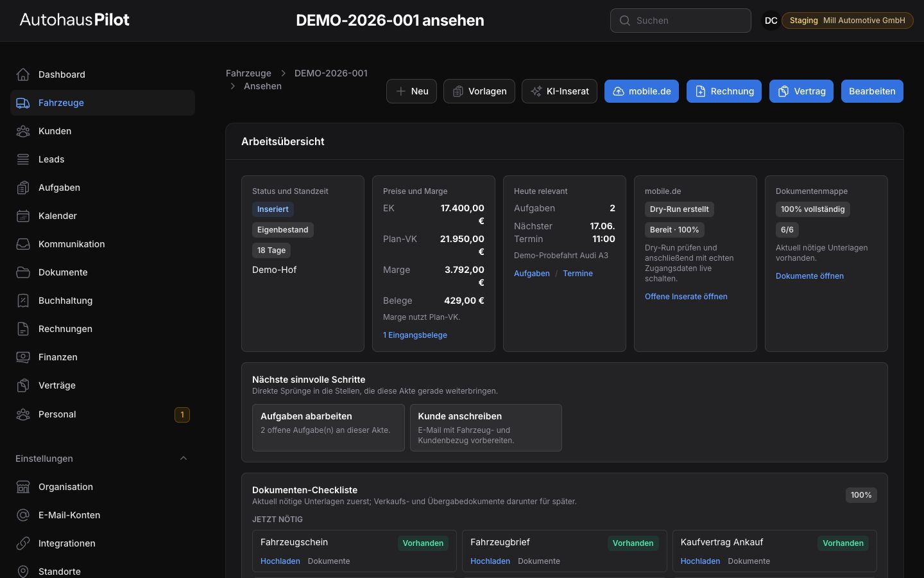The width and height of the screenshot is (924, 578).
Task: Click the Aufgaben link in Heute relevant
Action: point(532,274)
